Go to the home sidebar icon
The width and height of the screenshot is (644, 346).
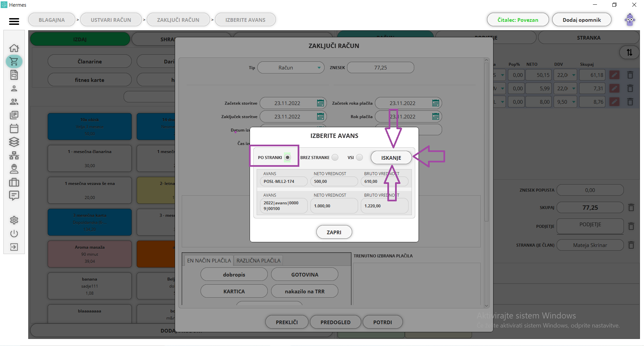[x=14, y=48]
